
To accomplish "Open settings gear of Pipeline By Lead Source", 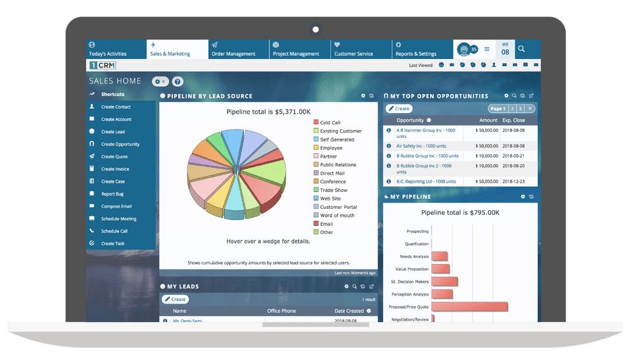I will coord(363,96).
